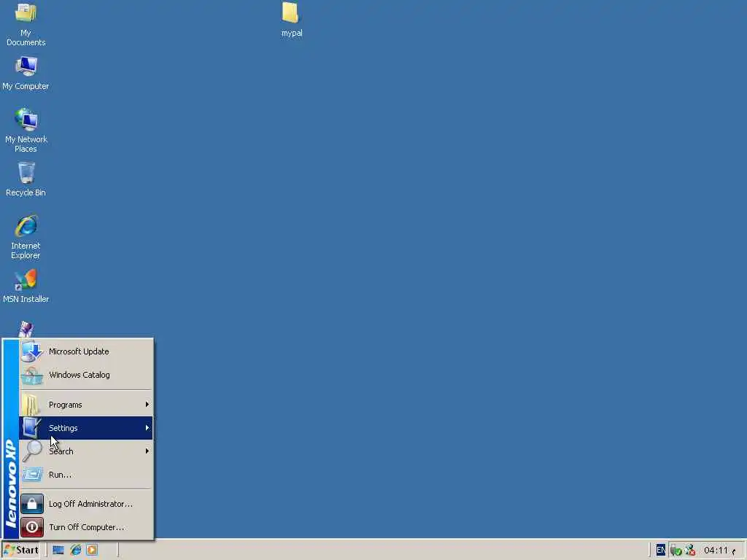This screenshot has width=747, height=560.
Task: Choose Turn Off Computer...
Action: tap(86, 527)
